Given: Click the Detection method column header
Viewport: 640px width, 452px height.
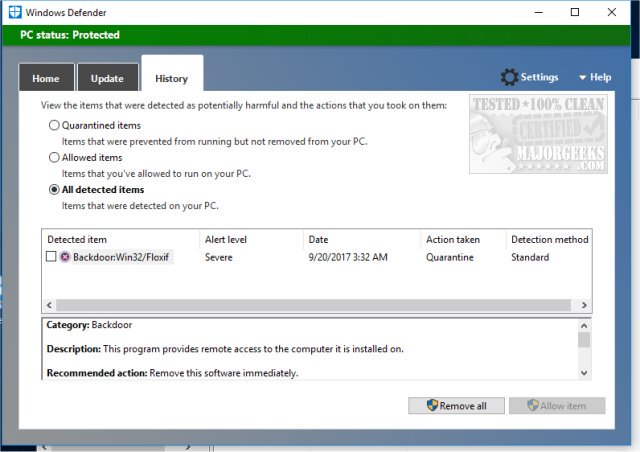Looking at the screenshot, I should (x=549, y=240).
